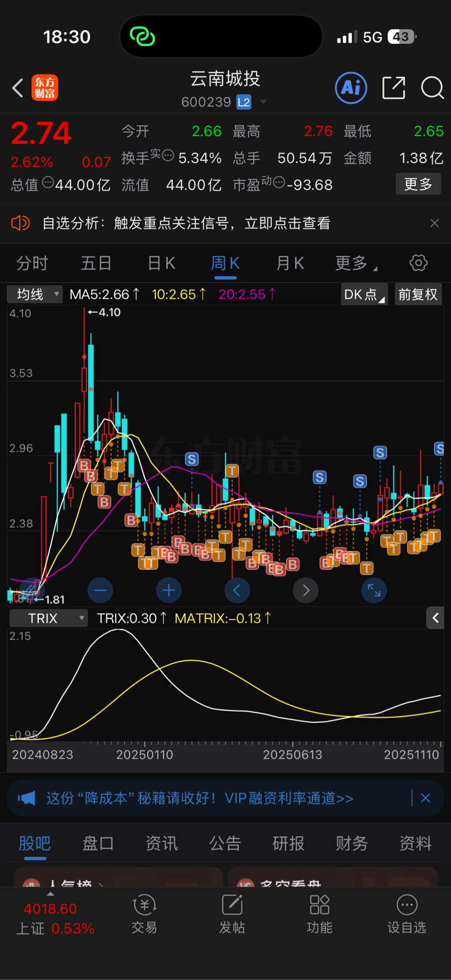Expand chart to fullscreen
451x980 pixels.
coord(374,590)
